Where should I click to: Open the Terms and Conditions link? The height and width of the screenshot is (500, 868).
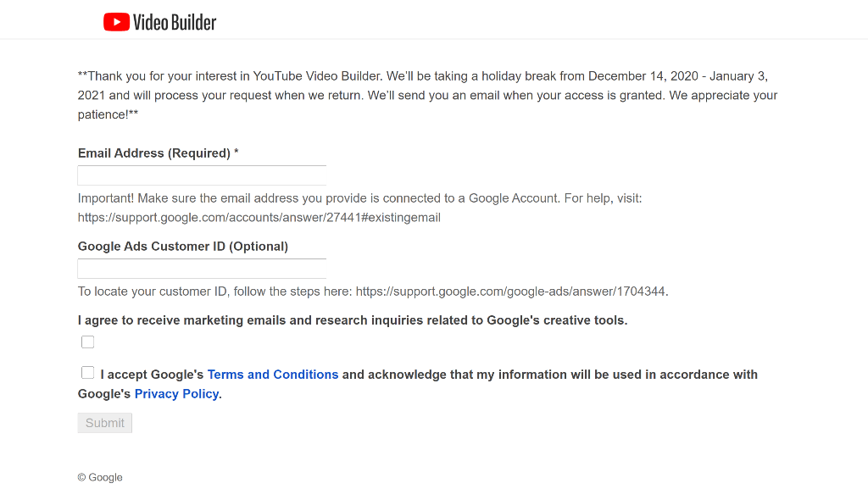tap(272, 375)
